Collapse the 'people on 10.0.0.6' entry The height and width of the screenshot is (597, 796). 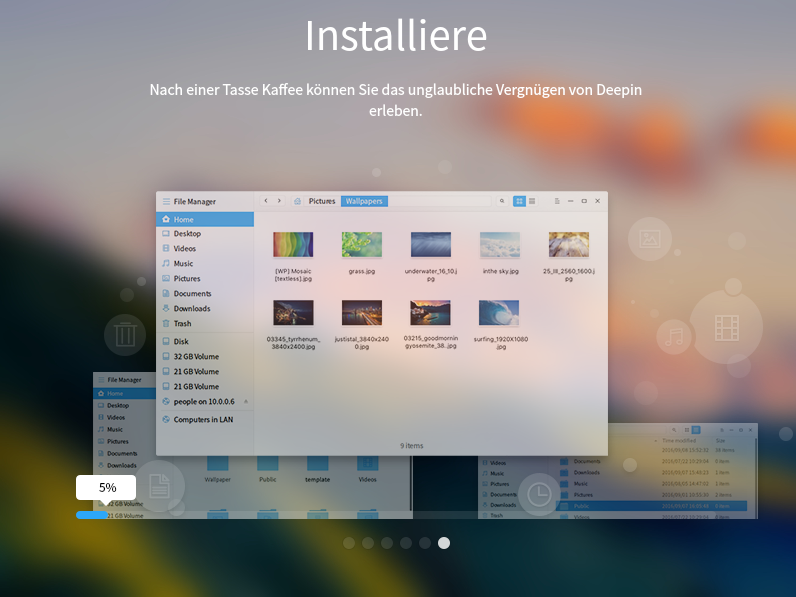pos(246,401)
